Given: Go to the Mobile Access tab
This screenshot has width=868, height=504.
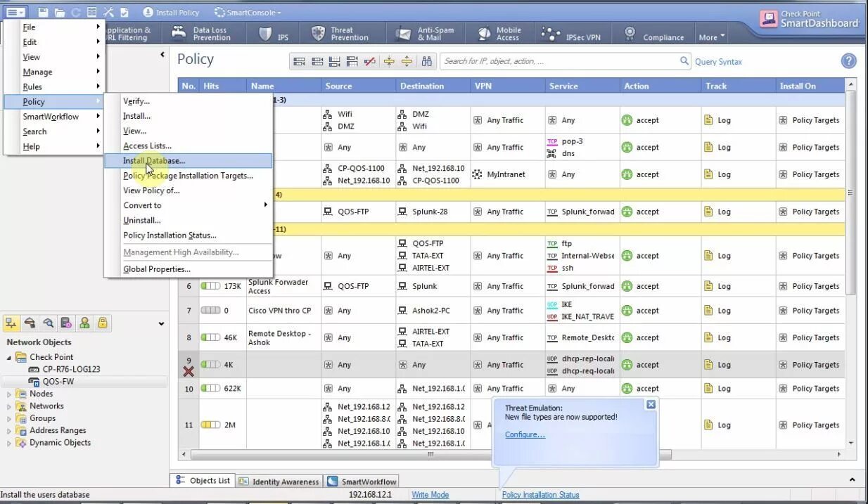Looking at the screenshot, I should click(499, 34).
